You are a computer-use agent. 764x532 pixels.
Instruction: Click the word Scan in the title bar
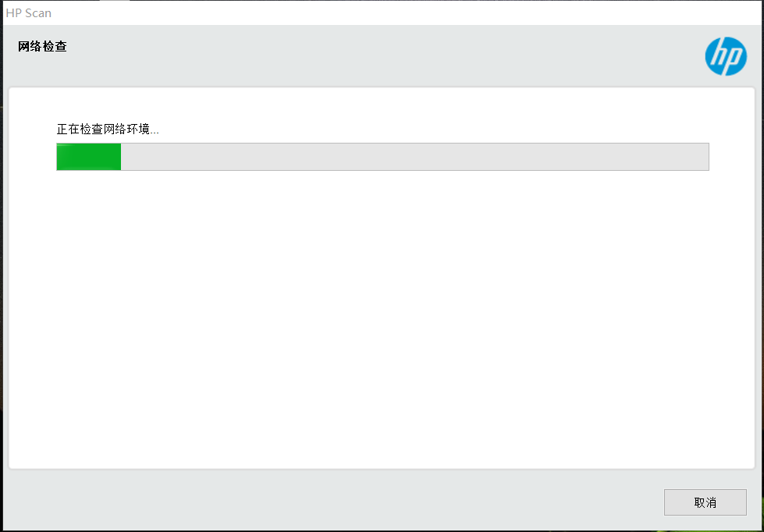[38, 13]
